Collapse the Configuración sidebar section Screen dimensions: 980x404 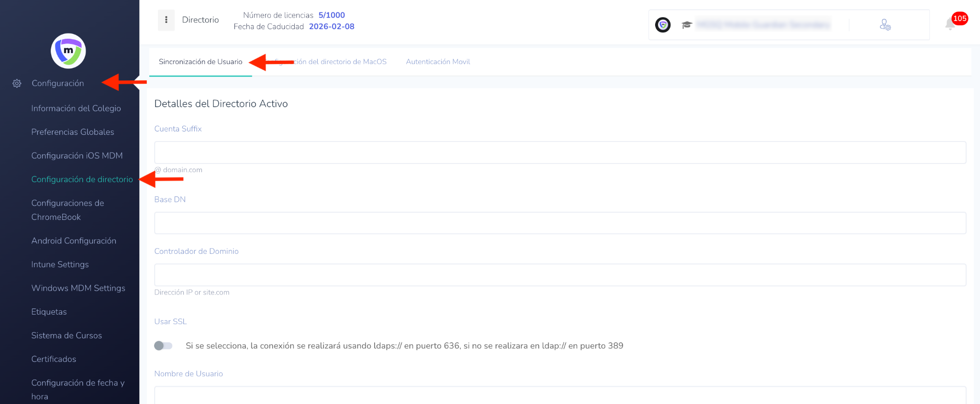coord(58,83)
